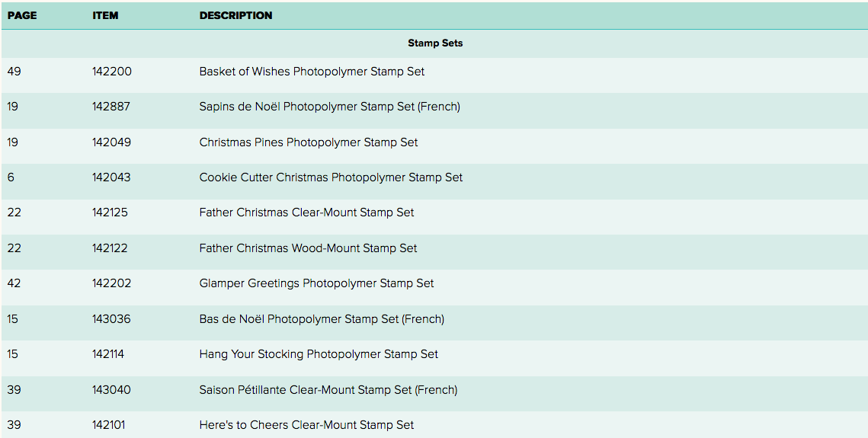The height and width of the screenshot is (438, 868).
Task: Click Hang Your Stocking Photopolymer Stamp Set
Action: click(319, 354)
